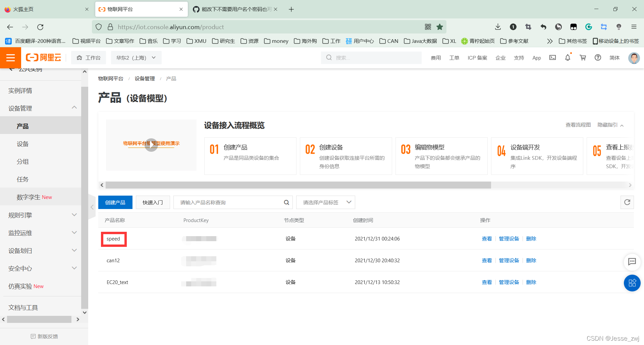Click the product name search magnifier

(x=286, y=202)
